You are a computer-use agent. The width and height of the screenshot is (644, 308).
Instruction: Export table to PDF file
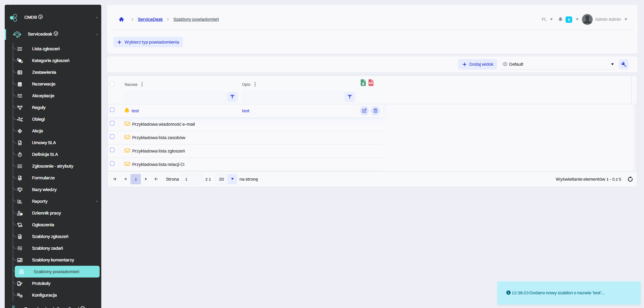[x=371, y=83]
